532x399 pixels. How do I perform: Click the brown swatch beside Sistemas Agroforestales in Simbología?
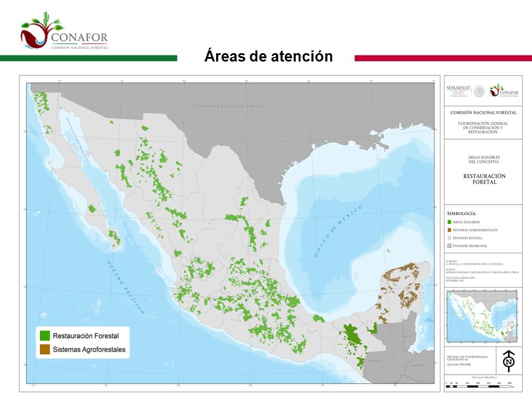coord(449,230)
